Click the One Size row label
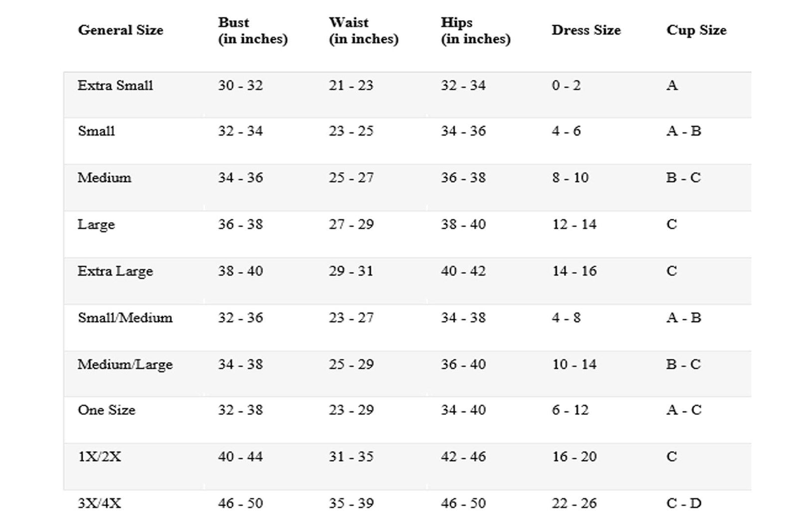This screenshot has height=532, width=798. (x=107, y=410)
